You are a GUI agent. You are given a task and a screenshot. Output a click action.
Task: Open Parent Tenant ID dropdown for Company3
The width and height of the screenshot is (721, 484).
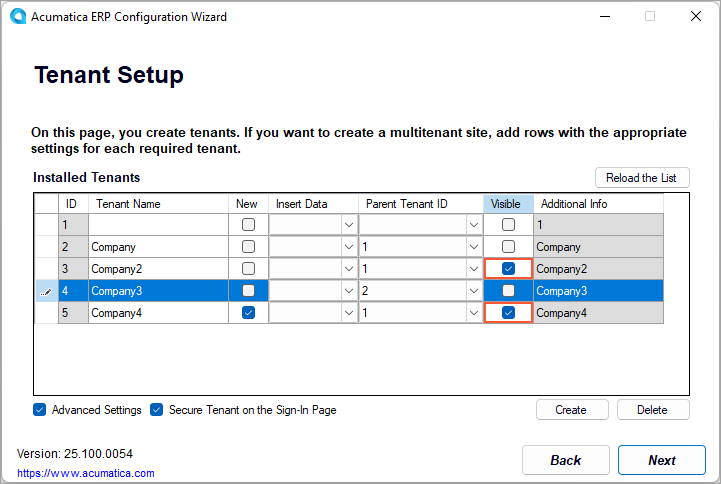click(x=474, y=291)
